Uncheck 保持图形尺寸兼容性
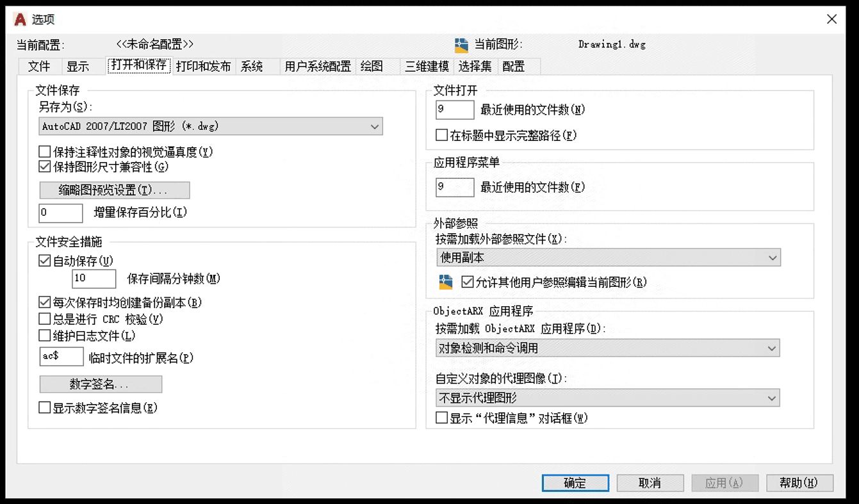 coord(45,167)
